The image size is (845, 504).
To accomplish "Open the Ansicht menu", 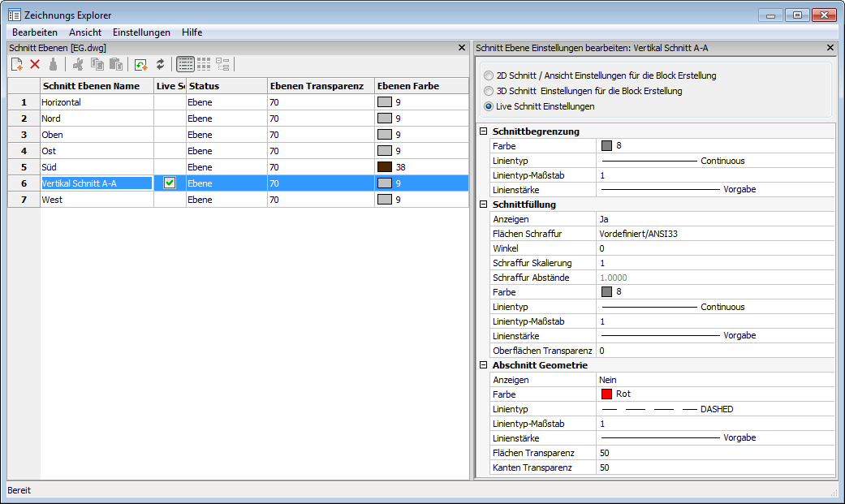I will pyautogui.click(x=85, y=32).
